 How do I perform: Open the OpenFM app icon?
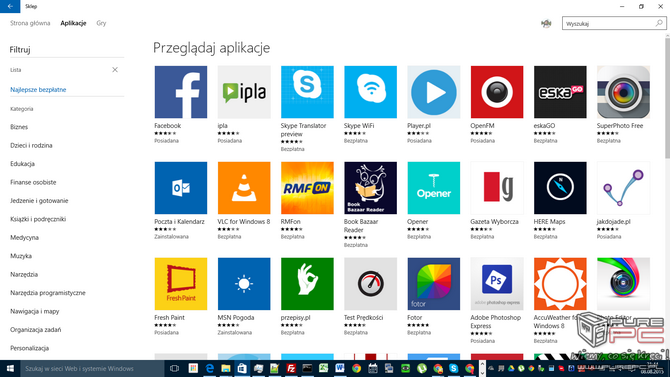point(497,92)
